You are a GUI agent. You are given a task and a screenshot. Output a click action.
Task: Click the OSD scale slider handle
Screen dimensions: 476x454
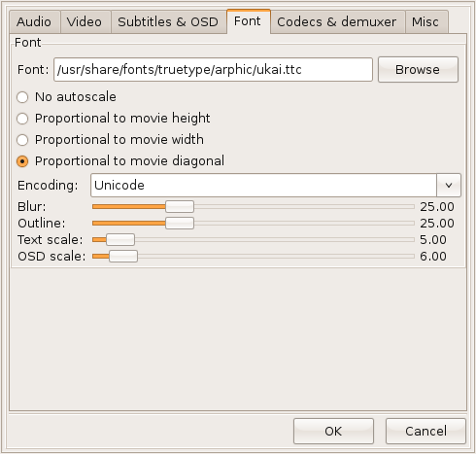click(123, 257)
